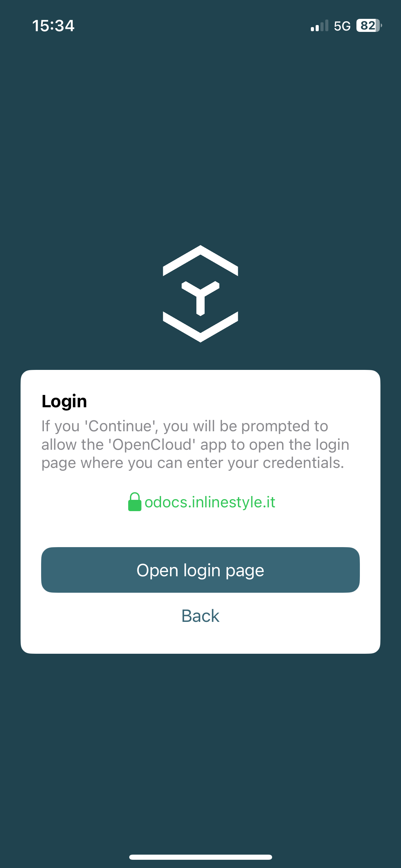The image size is (401, 868).
Task: Go Back to the previous screen
Action: (200, 616)
